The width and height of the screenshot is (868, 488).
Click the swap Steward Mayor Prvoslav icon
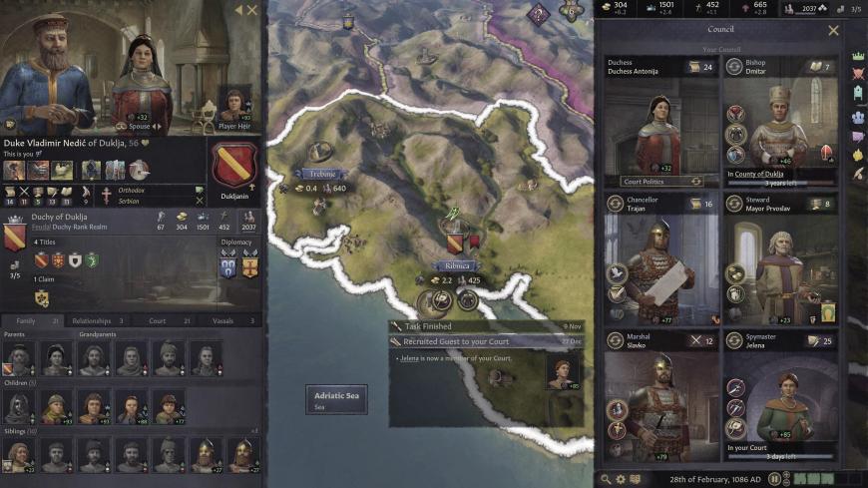click(734, 204)
